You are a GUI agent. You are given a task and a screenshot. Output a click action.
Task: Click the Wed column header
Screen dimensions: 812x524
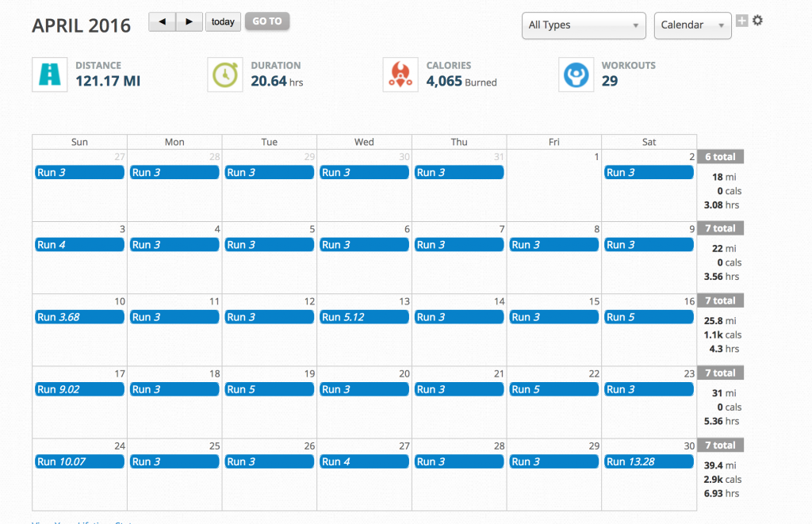364,142
